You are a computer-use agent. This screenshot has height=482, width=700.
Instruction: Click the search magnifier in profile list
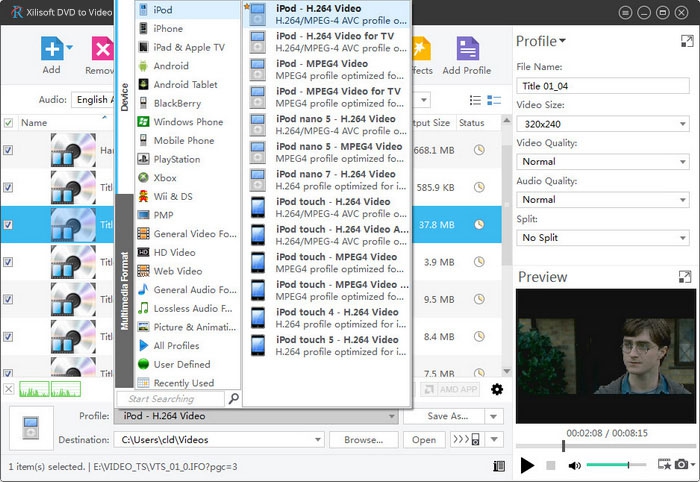[x=234, y=399]
